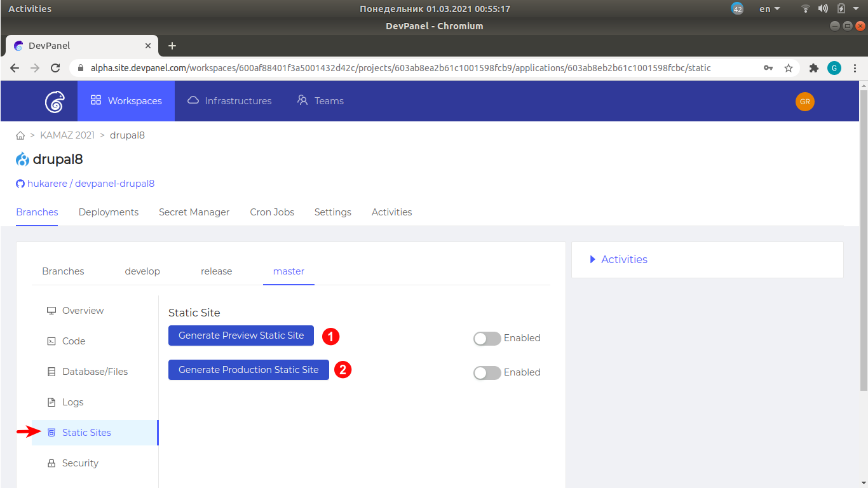Enable the Production Static Site toggle
Image resolution: width=868 pixels, height=488 pixels.
point(487,373)
